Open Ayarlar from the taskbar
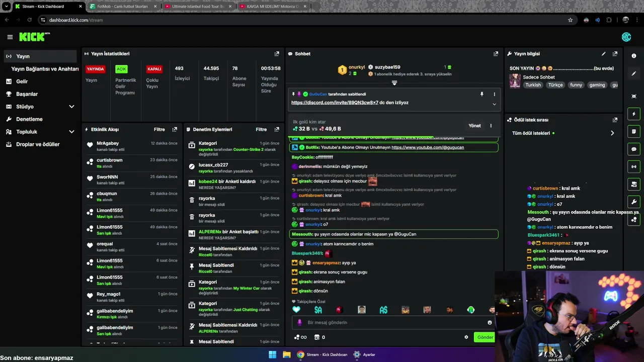The width and height of the screenshot is (644, 362). tap(365, 354)
